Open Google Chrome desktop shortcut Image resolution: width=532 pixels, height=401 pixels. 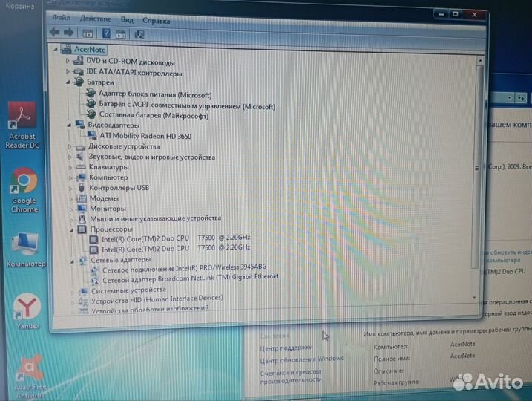pyautogui.click(x=24, y=190)
